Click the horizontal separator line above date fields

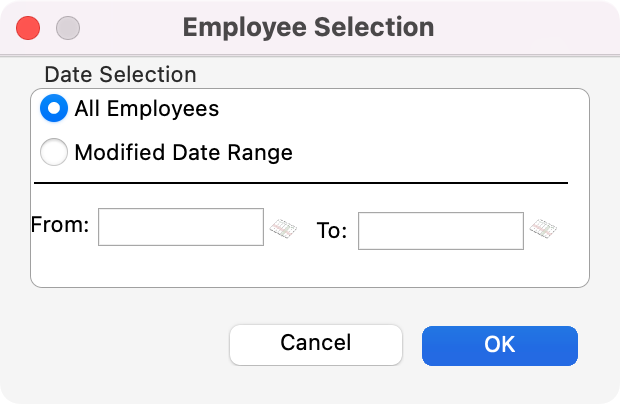tap(300, 183)
